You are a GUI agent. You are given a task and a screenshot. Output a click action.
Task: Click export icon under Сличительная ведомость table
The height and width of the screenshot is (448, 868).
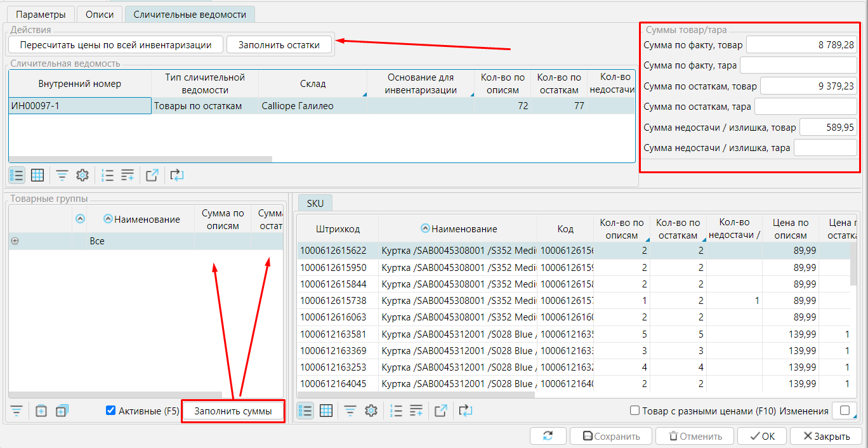(152, 175)
